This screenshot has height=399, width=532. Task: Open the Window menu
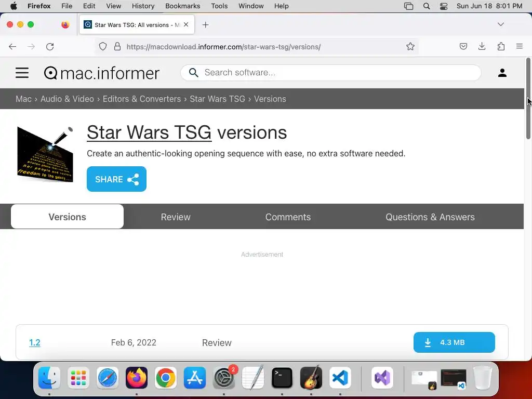click(x=251, y=6)
